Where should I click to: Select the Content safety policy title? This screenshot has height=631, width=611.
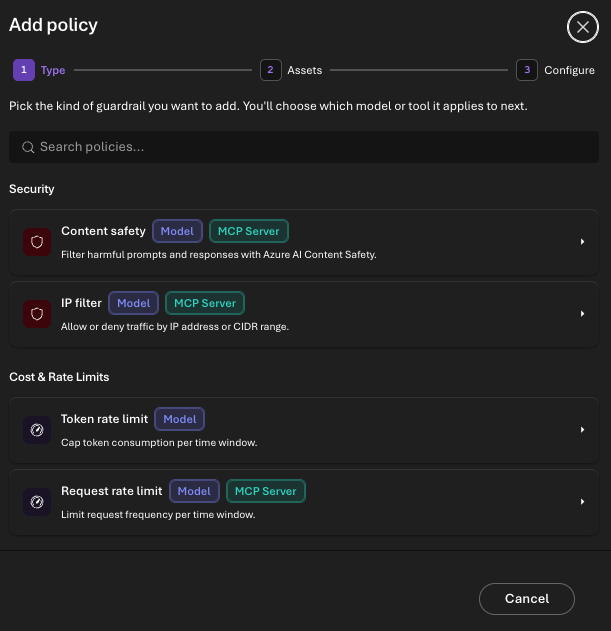pyautogui.click(x=103, y=231)
